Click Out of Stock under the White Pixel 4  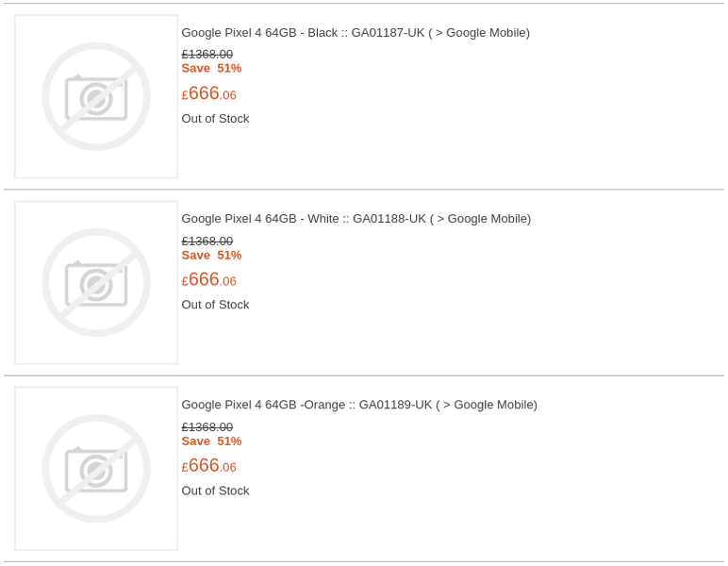tap(215, 305)
